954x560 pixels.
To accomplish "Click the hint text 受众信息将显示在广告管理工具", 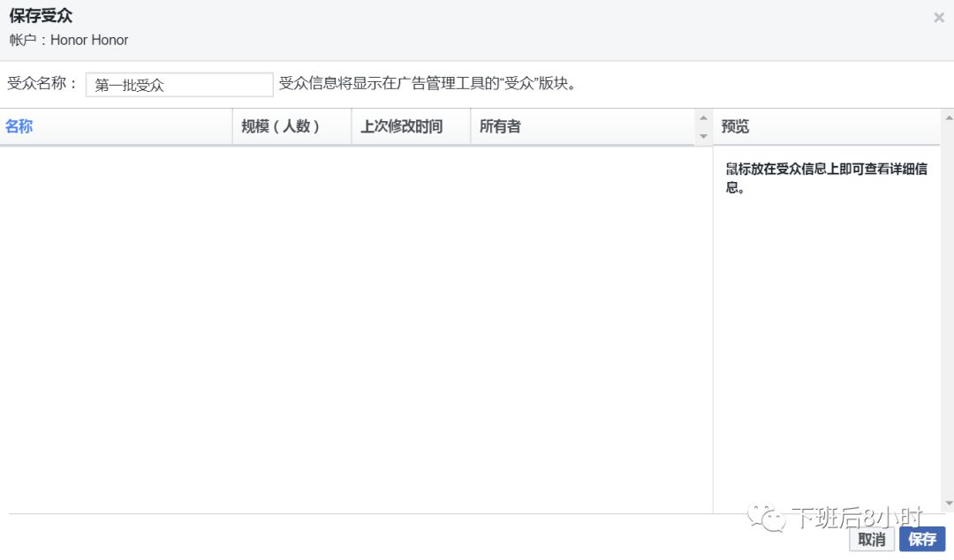I will [x=428, y=83].
